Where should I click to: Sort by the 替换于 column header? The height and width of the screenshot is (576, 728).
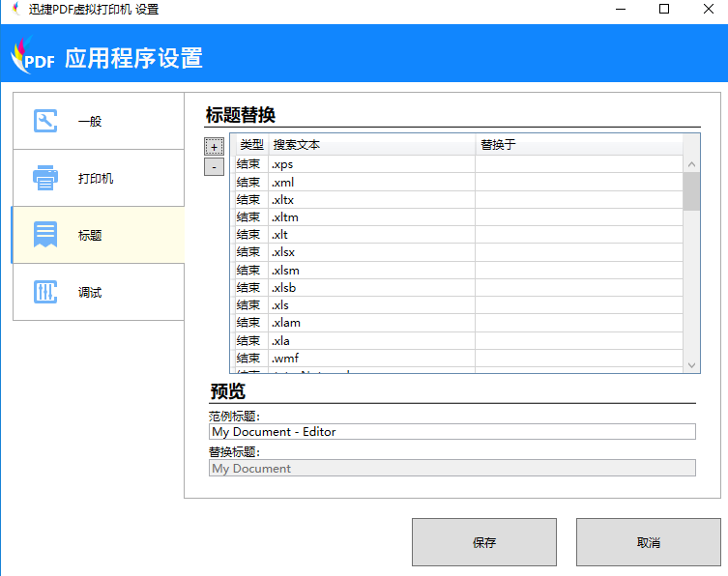(579, 145)
